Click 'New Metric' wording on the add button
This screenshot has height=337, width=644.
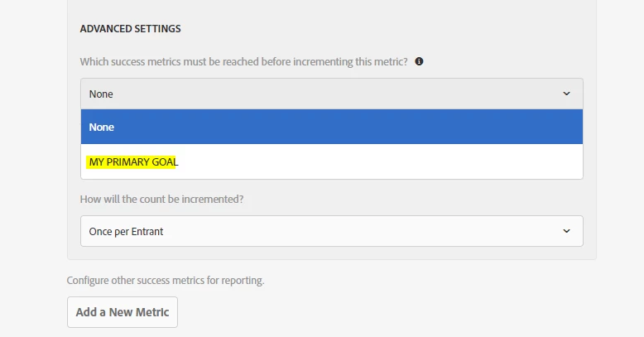(139, 312)
